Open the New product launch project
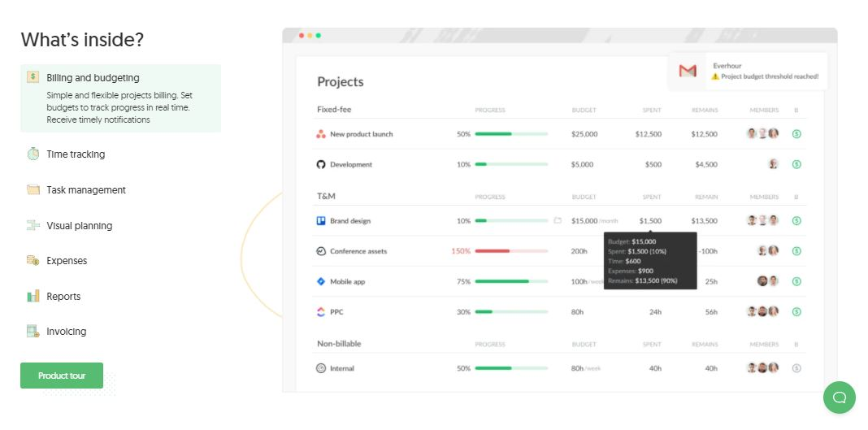The image size is (868, 430). tap(362, 134)
